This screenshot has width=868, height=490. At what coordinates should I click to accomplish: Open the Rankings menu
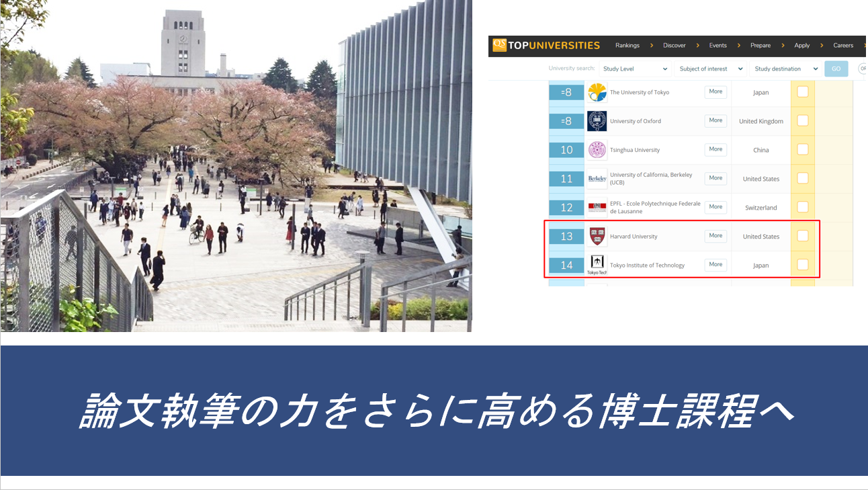pos(627,46)
